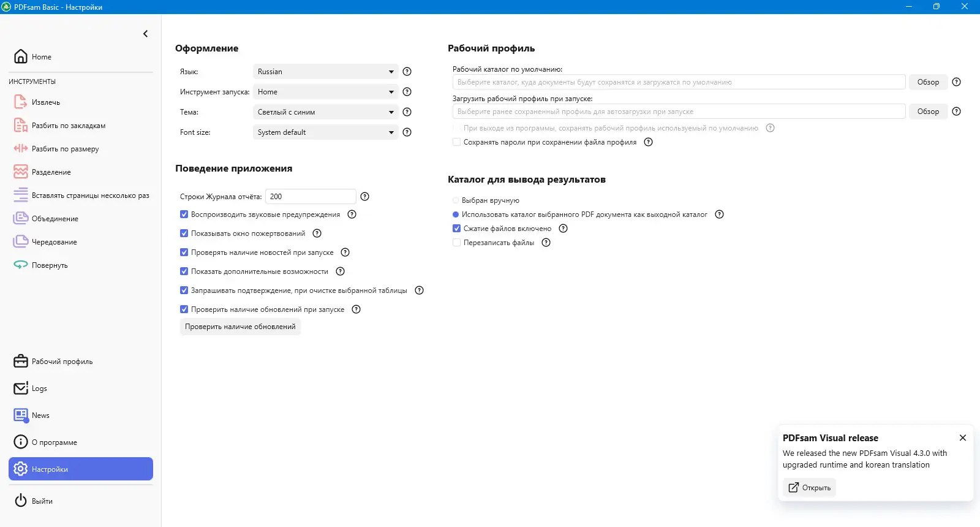
Task: Open the Font size dropdown
Action: pyautogui.click(x=325, y=132)
